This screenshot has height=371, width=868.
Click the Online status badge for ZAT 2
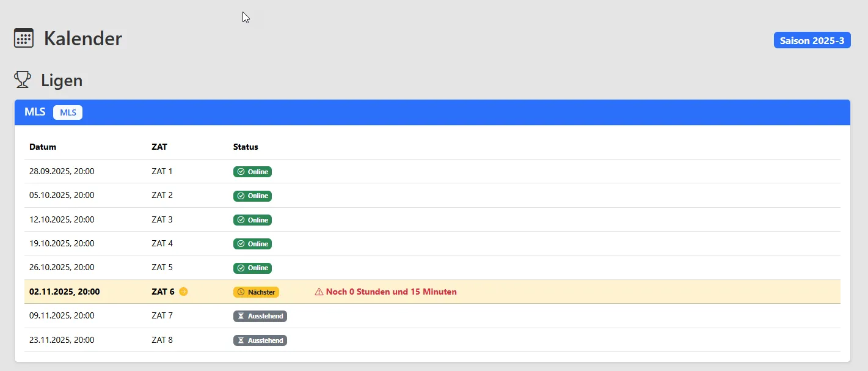(252, 196)
